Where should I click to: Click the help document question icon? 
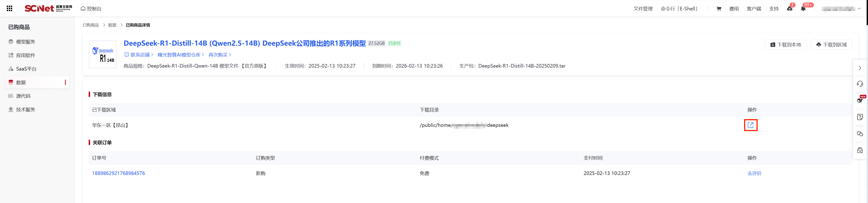click(860, 117)
